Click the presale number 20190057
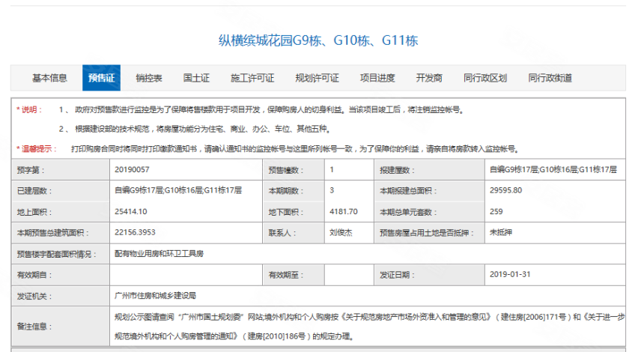 pos(132,170)
